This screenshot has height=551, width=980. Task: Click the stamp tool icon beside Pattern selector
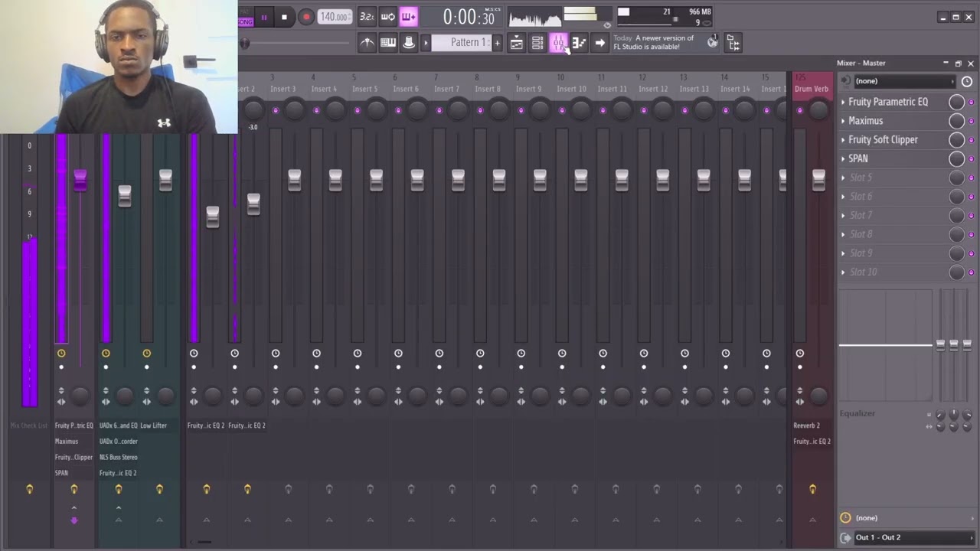pos(408,43)
